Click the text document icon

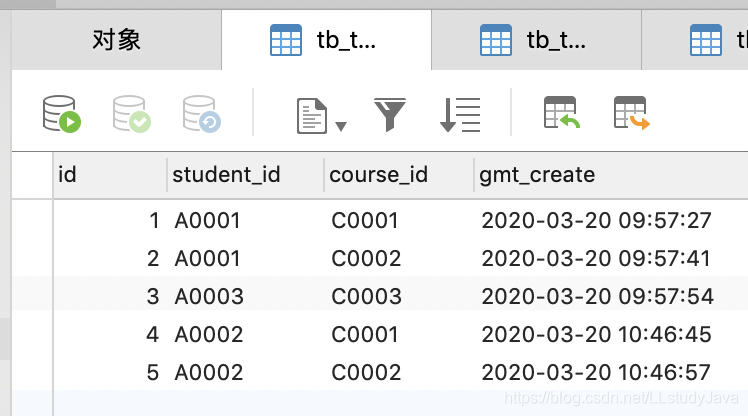312,115
